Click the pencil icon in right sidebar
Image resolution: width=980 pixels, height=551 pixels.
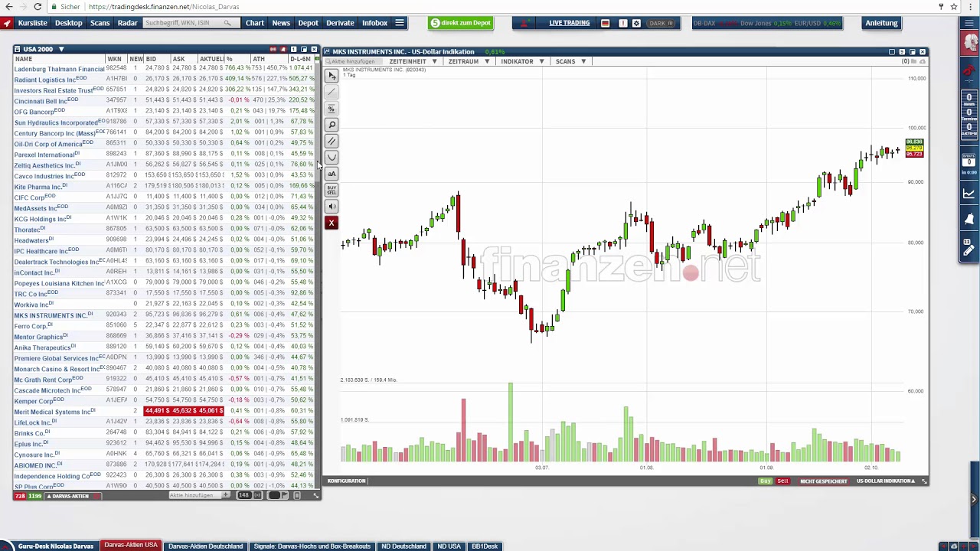[x=969, y=250]
